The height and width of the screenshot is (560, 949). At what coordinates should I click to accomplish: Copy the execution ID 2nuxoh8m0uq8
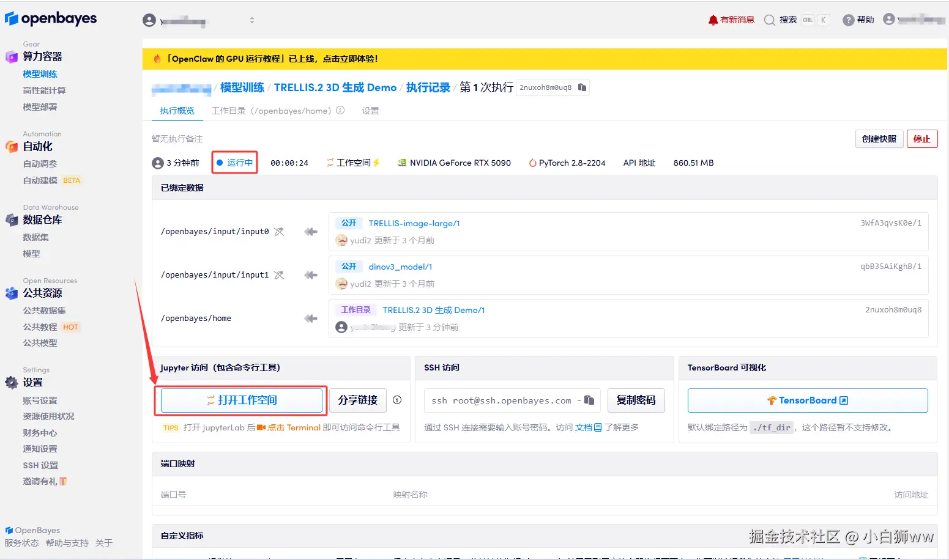[582, 87]
